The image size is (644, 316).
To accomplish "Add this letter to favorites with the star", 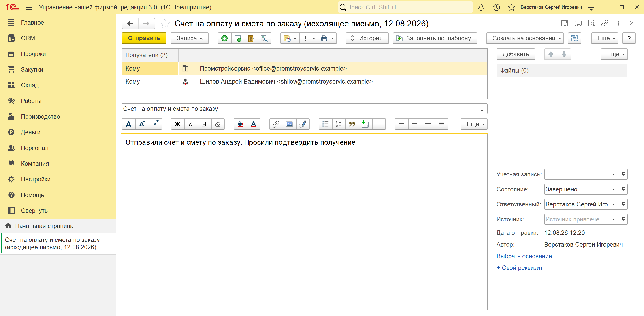I will [165, 24].
